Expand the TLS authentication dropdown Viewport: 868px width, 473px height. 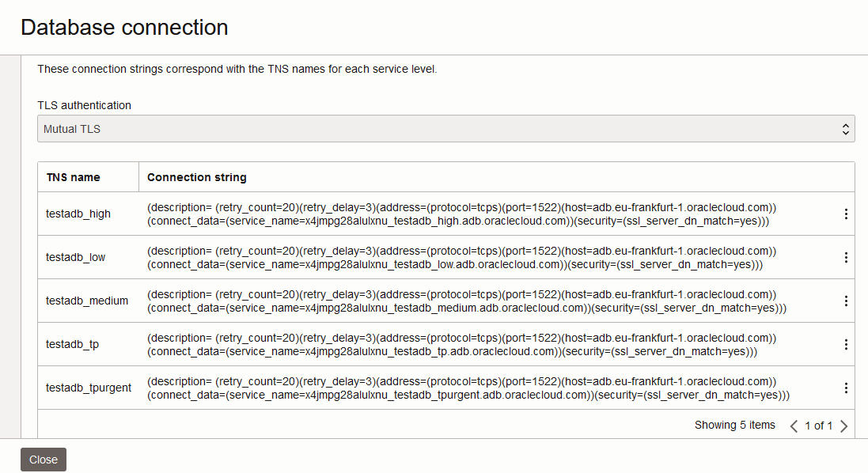pyautogui.click(x=445, y=129)
